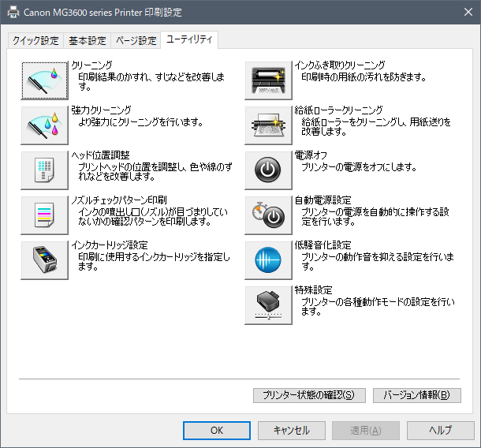
Task: Open バージョン情報(B) dialog
Action: click(x=417, y=395)
